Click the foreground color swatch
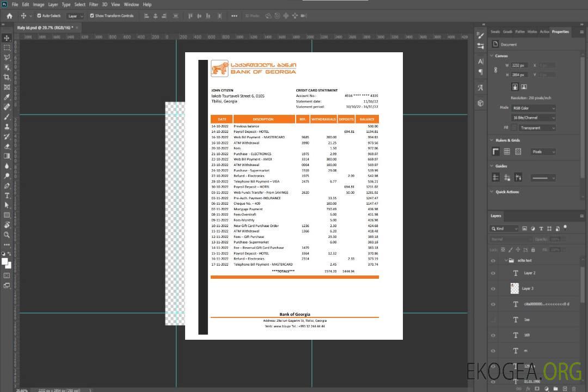 [x=5, y=262]
